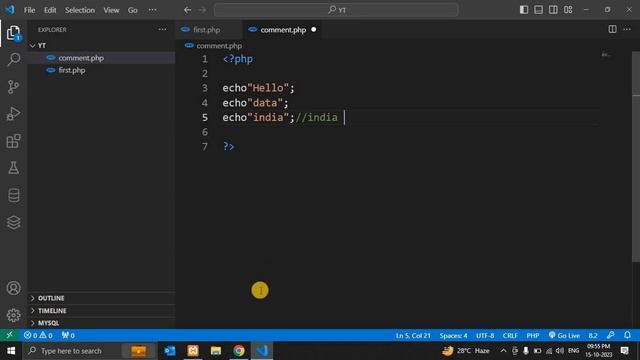This screenshot has height=360, width=640.
Task: Switch to comment.php editor tab
Action: point(282,29)
